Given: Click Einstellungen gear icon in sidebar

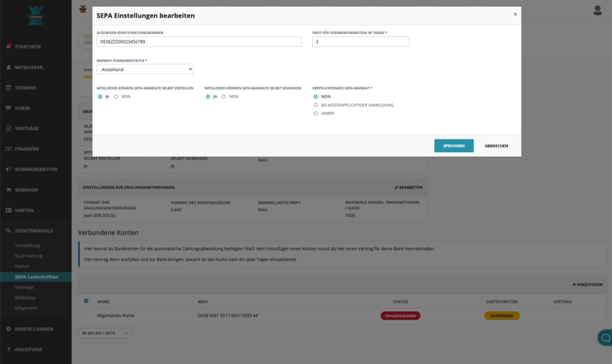Looking at the screenshot, I should (9, 329).
